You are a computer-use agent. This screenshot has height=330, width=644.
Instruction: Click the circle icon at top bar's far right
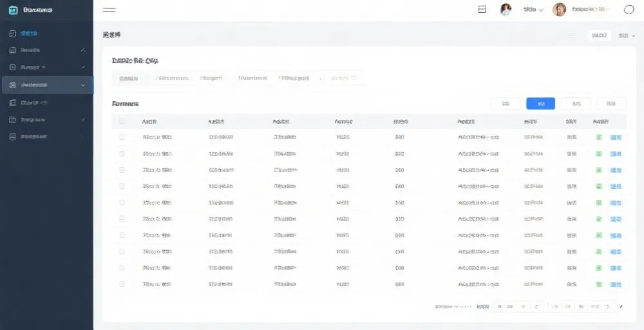(x=629, y=10)
